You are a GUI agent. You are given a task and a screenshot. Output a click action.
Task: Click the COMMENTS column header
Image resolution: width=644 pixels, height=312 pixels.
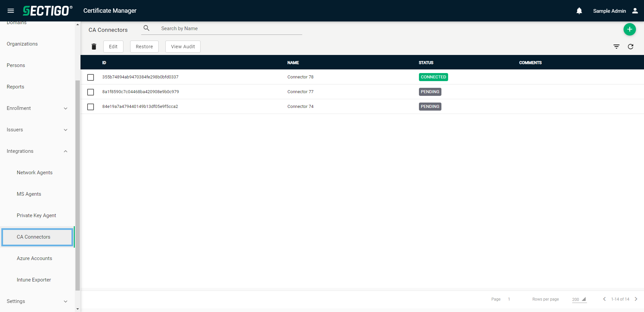[530, 63]
